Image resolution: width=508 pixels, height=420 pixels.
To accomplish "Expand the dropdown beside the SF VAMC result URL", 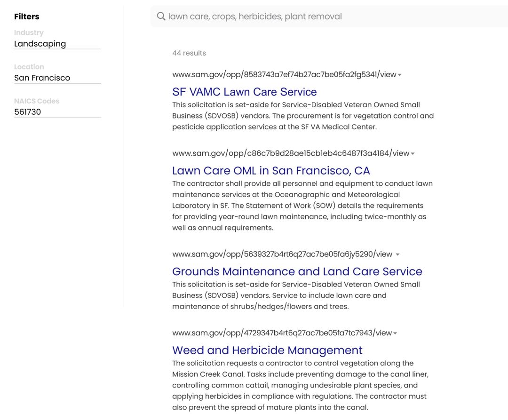I will [399, 74].
